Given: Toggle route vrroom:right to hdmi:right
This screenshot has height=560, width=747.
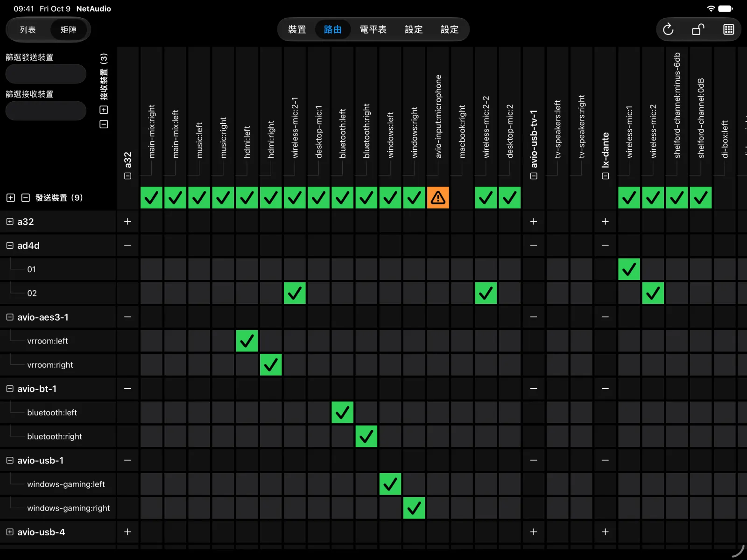Looking at the screenshot, I should 271,364.
